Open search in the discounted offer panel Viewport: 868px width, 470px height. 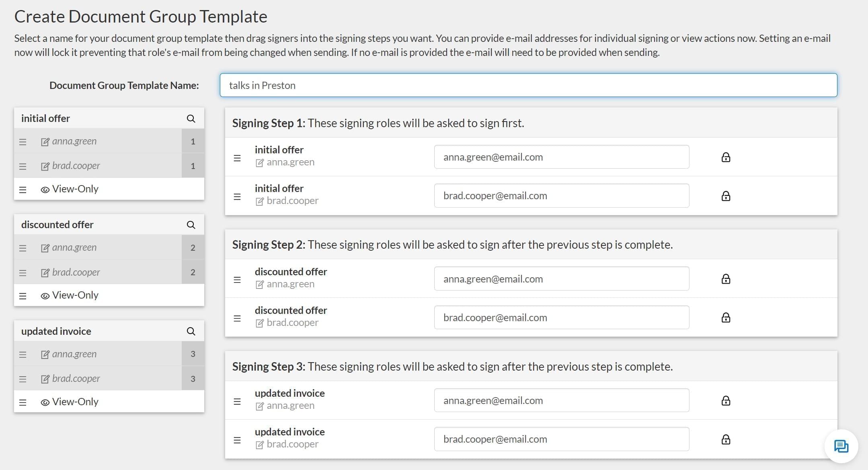[x=191, y=224]
